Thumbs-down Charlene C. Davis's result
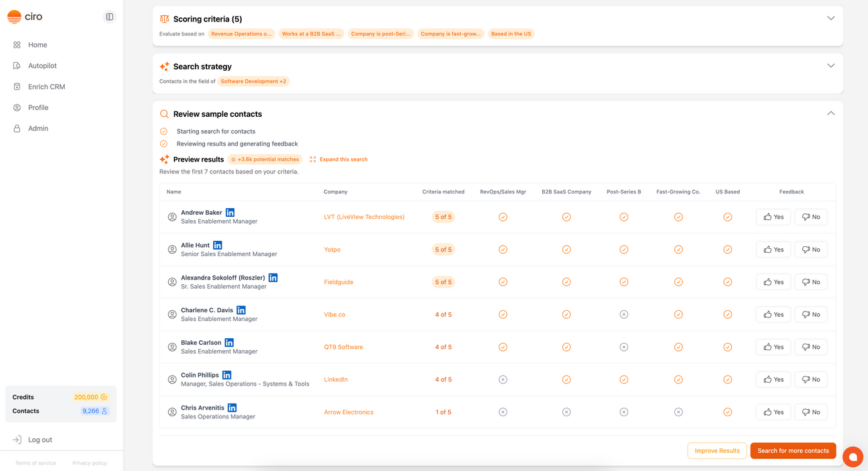The height and width of the screenshot is (471, 868). click(811, 314)
